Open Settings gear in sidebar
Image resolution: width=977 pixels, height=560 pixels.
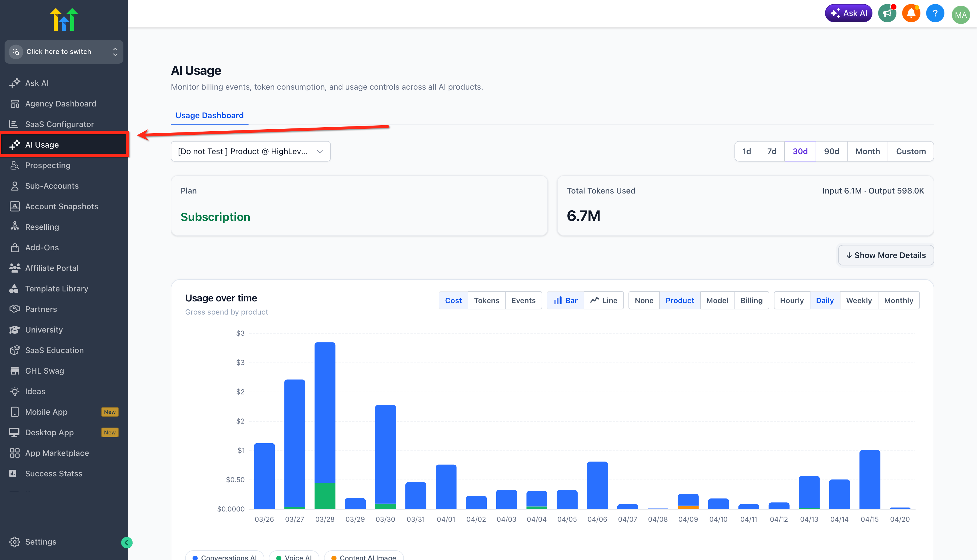15,541
